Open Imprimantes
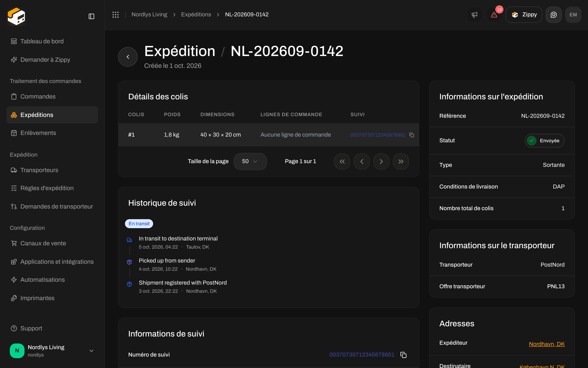588x368 pixels. pos(52,298)
